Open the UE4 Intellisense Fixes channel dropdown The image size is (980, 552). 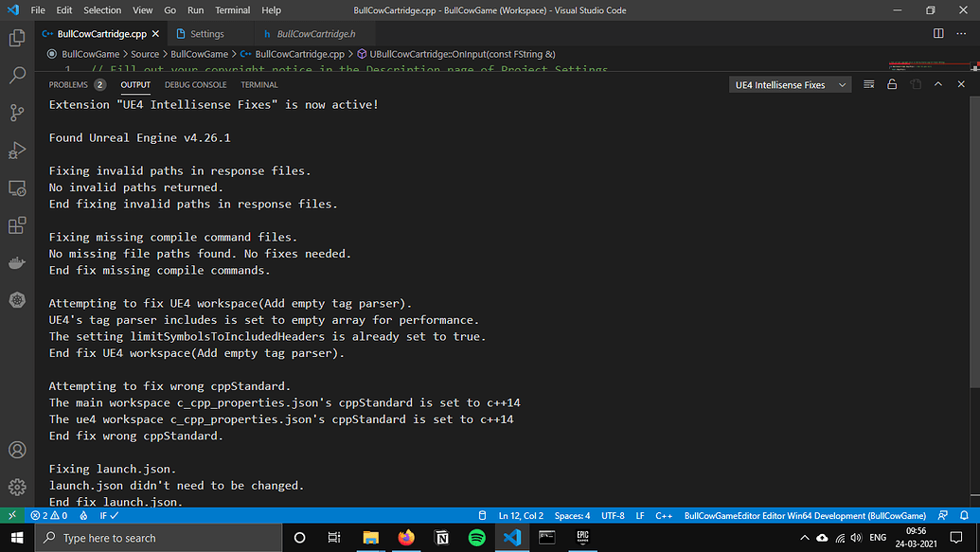pyautogui.click(x=789, y=84)
